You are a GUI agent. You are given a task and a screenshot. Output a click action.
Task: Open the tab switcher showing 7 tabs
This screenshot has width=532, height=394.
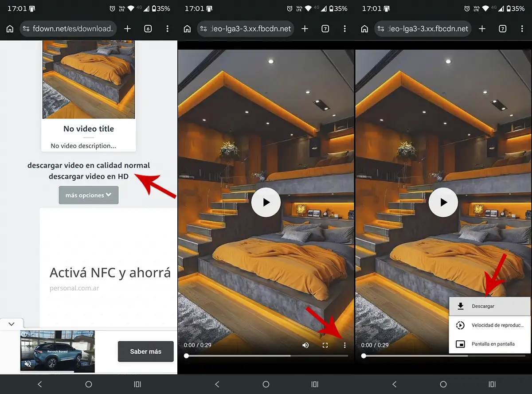pyautogui.click(x=325, y=28)
